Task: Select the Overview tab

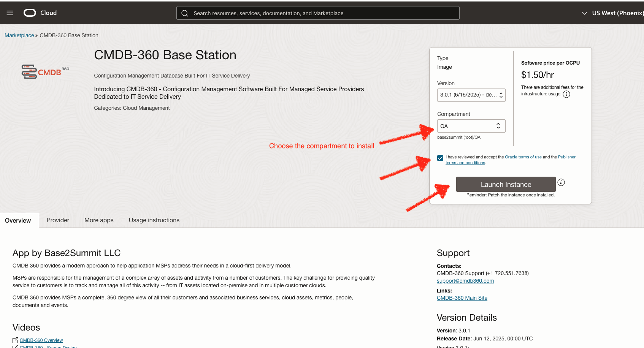Action: tap(18, 220)
